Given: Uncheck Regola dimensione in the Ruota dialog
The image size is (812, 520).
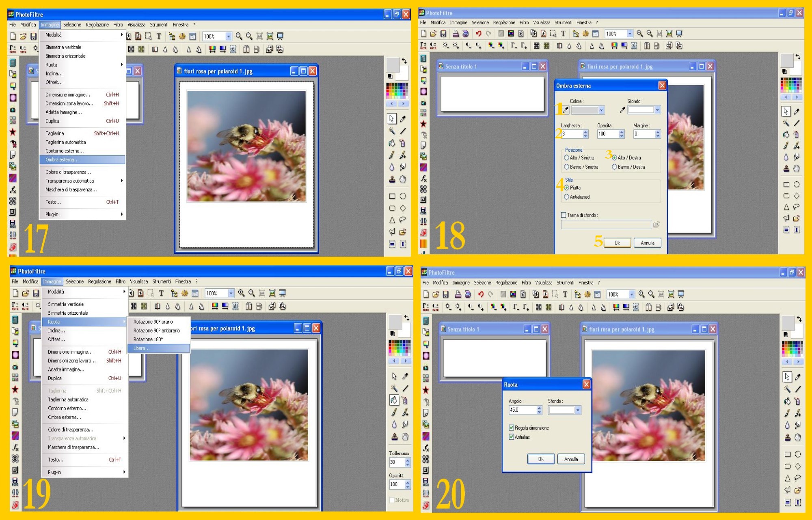Looking at the screenshot, I should click(x=512, y=428).
